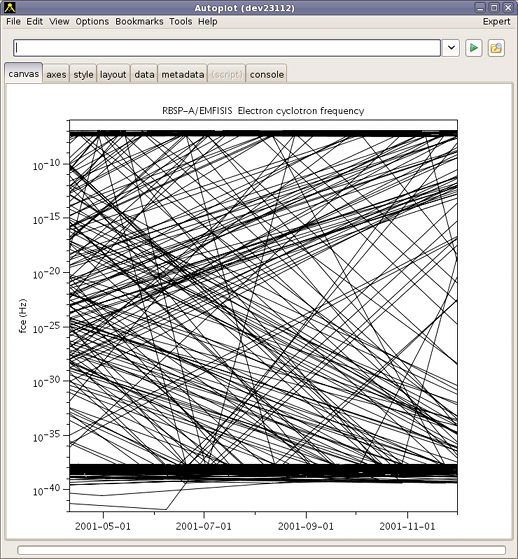Switch to the data tab
The height and width of the screenshot is (559, 518).
(x=144, y=74)
